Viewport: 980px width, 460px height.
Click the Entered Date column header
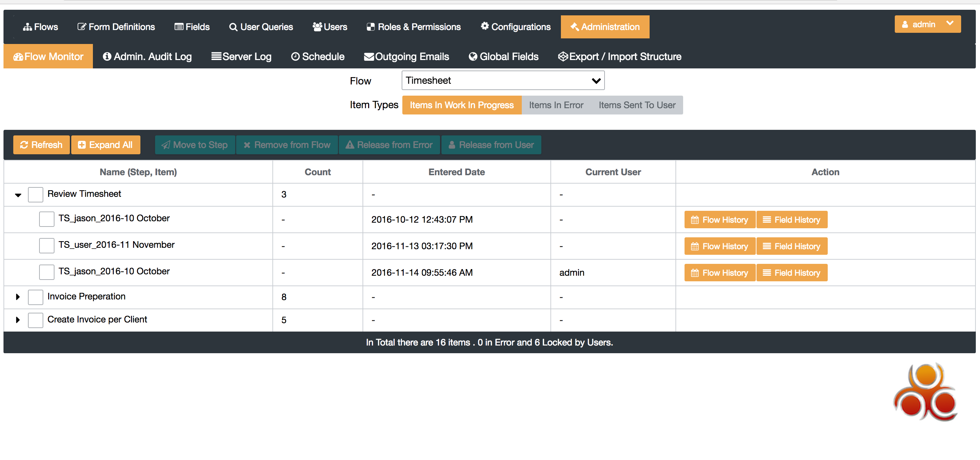click(456, 172)
